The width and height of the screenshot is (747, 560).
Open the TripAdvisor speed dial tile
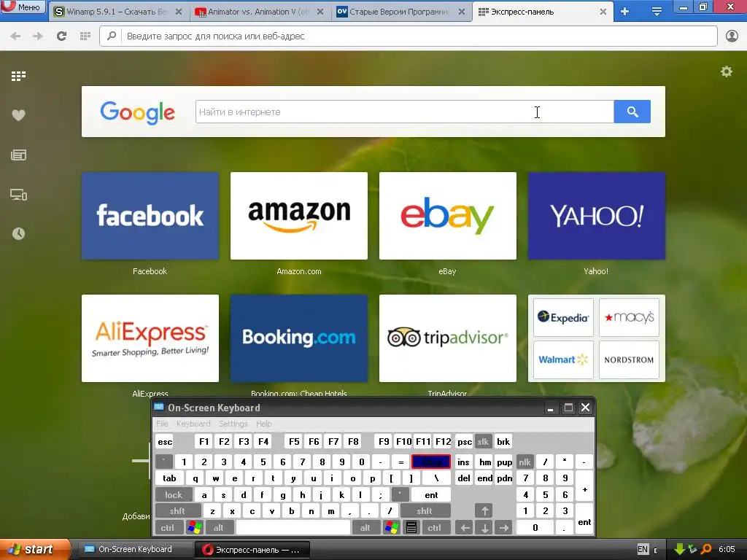tap(448, 338)
